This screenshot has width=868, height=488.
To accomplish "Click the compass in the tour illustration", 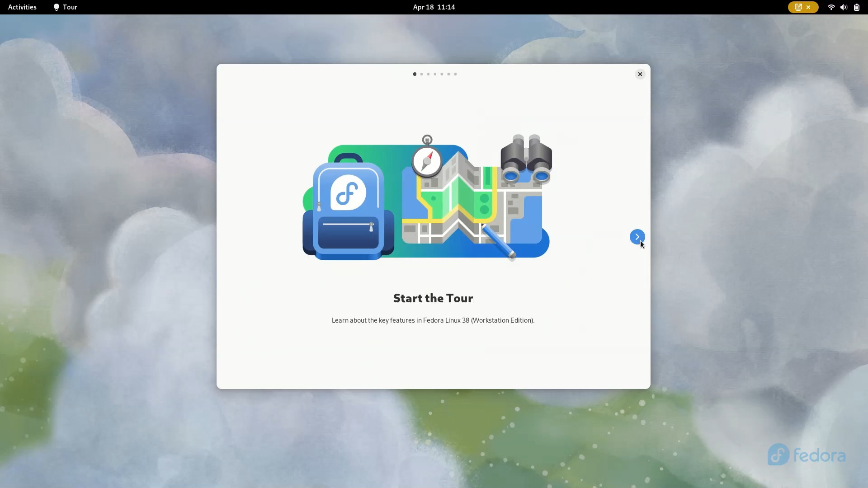I will tap(427, 161).
